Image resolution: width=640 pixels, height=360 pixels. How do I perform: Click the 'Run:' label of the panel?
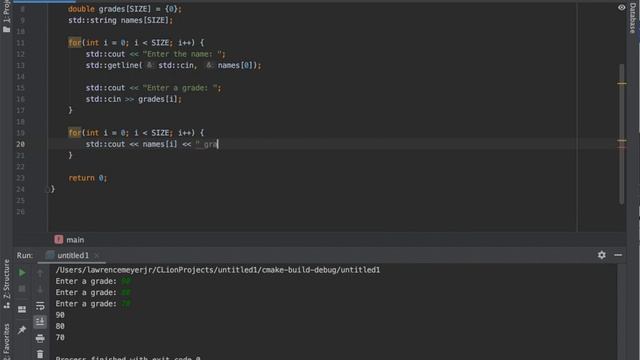click(25, 256)
